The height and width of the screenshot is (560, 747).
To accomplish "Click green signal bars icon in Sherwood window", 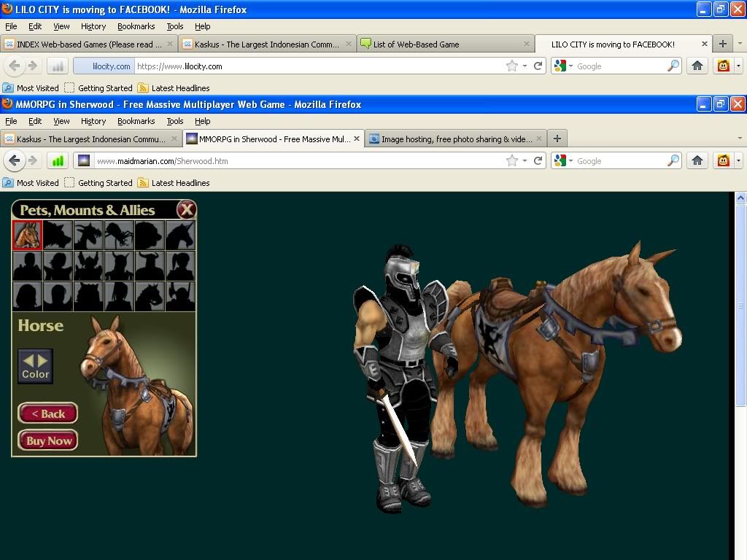I will pyautogui.click(x=58, y=161).
